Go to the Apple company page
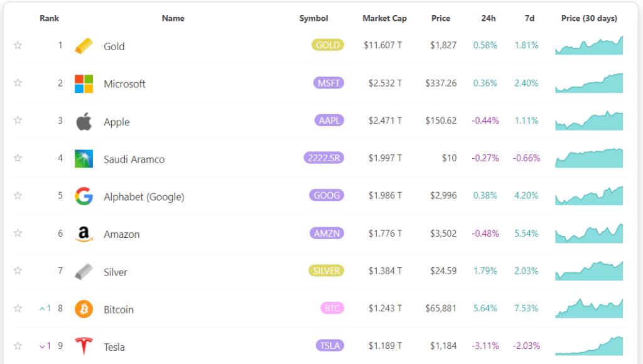The width and height of the screenshot is (643, 364). click(x=117, y=122)
